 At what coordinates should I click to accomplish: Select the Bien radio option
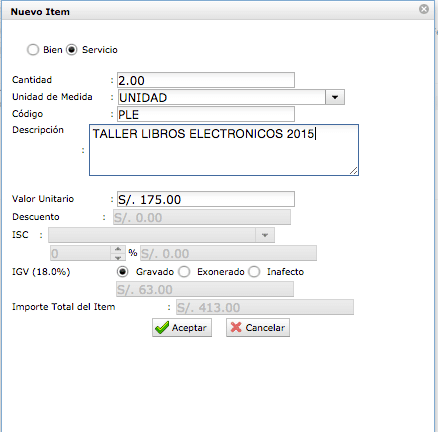(x=33, y=50)
